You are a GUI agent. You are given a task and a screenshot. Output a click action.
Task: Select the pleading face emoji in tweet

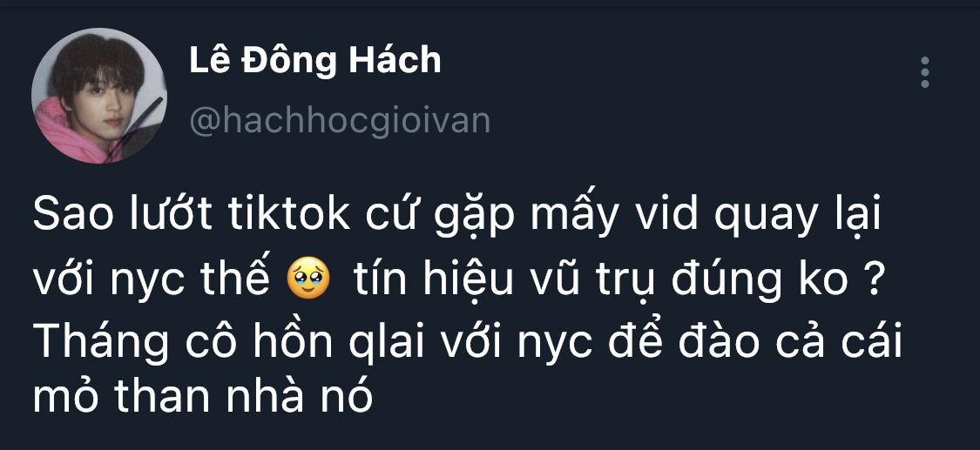[309, 281]
